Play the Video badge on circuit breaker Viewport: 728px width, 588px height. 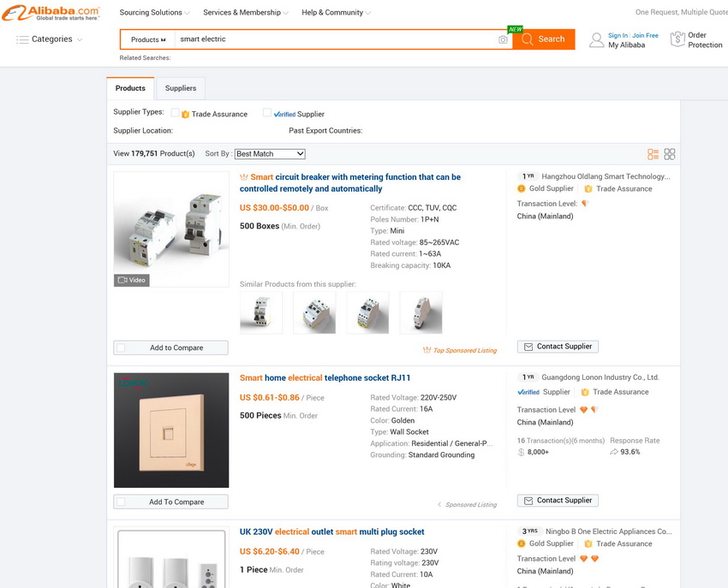point(132,280)
